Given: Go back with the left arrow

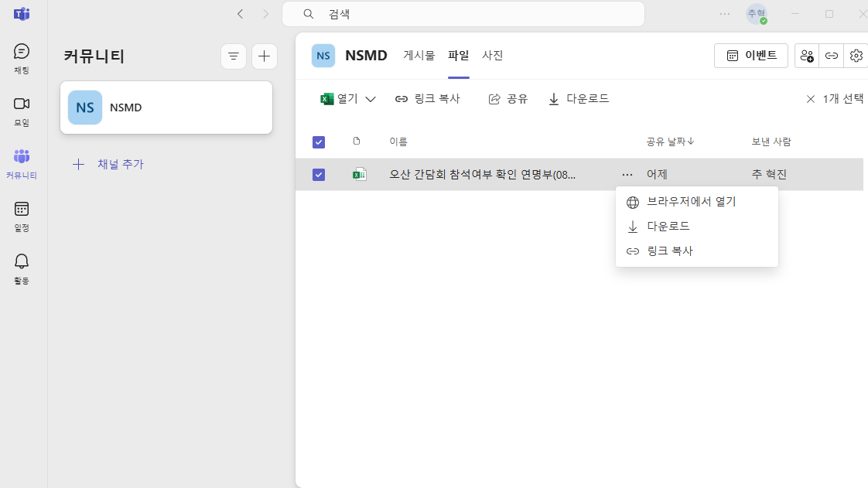Looking at the screenshot, I should click(241, 14).
